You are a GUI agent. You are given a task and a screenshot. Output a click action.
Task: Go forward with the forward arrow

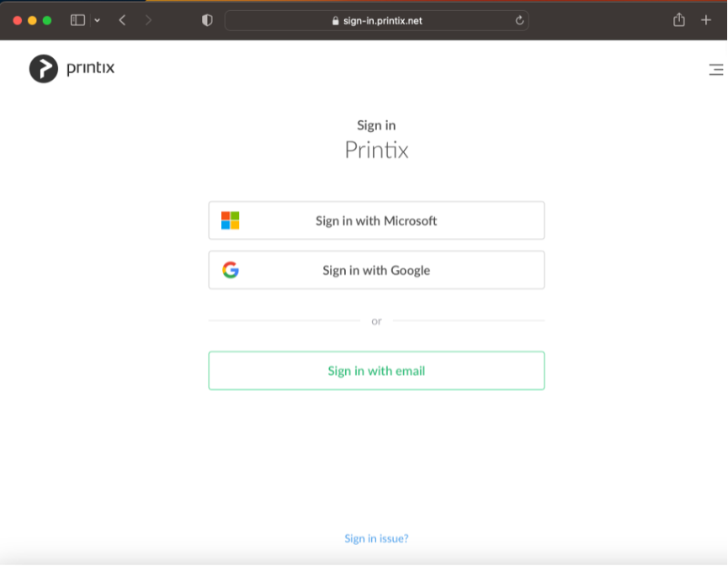[148, 20]
